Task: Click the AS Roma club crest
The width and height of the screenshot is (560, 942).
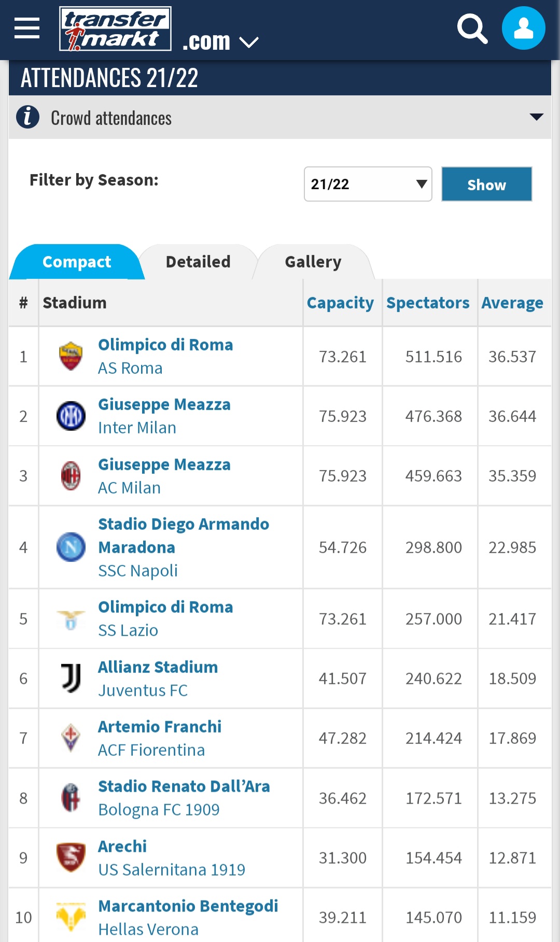Action: pos(71,356)
